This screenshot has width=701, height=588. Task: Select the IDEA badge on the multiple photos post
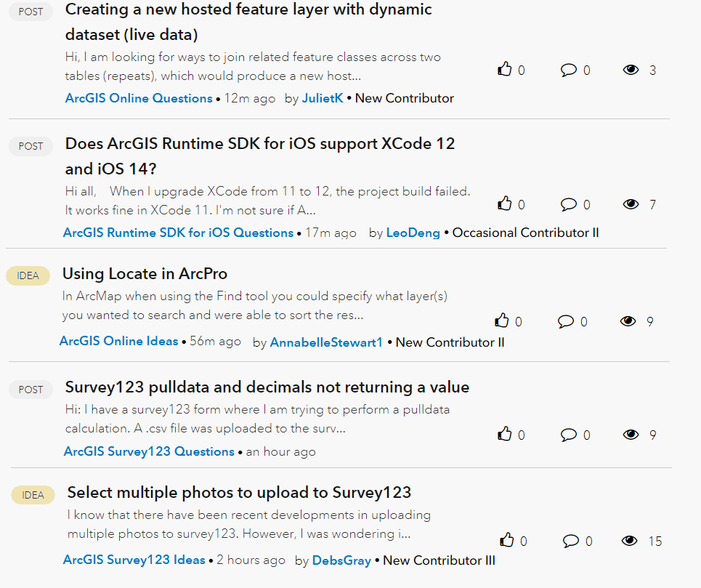click(x=33, y=495)
